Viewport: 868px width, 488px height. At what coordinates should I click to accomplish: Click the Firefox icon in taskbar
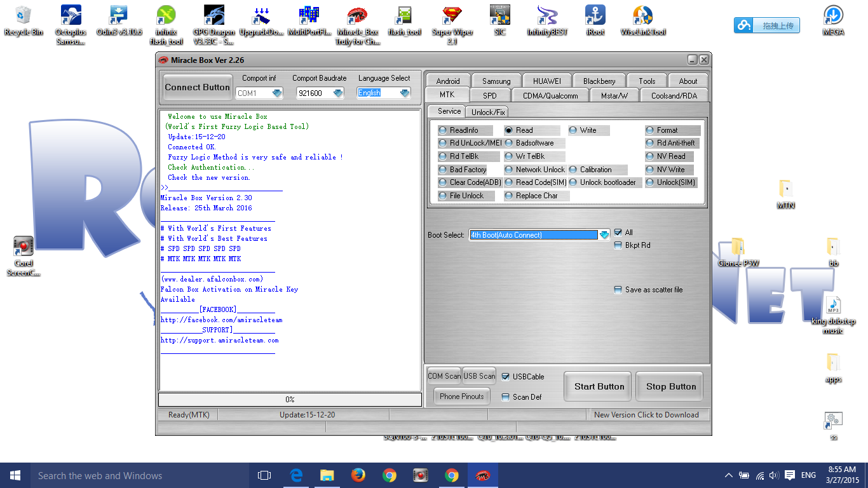tap(358, 475)
